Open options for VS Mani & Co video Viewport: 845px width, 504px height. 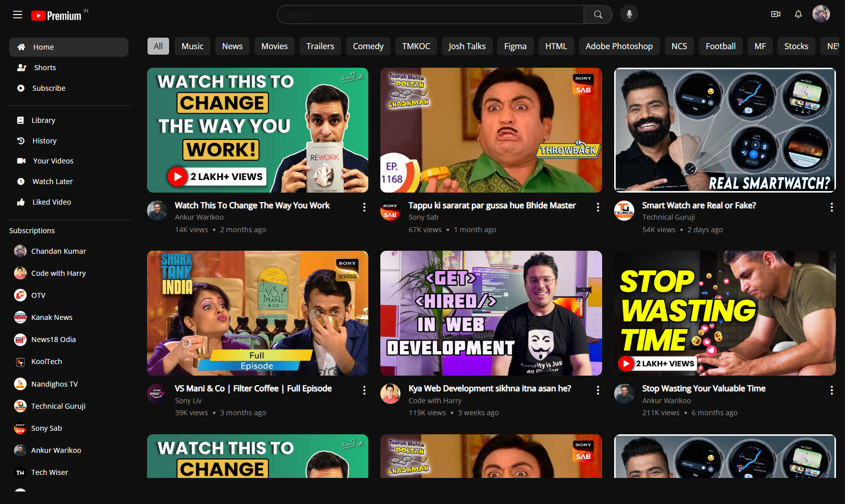coord(364,390)
